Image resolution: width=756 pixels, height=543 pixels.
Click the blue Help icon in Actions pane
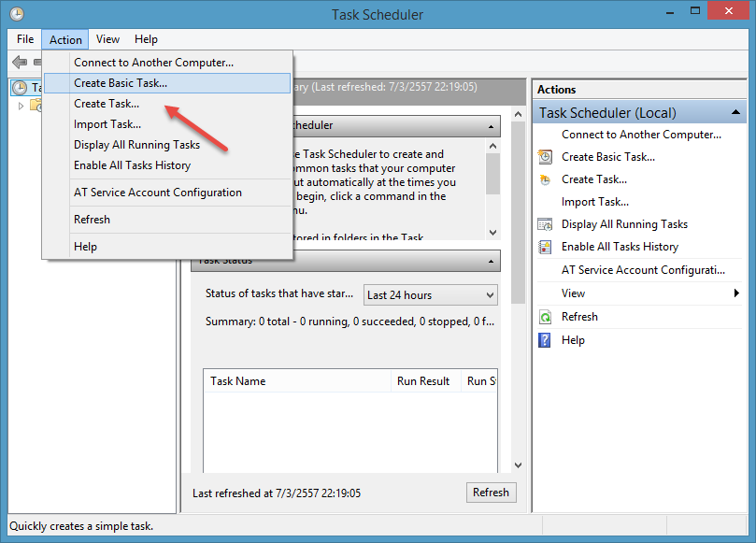pos(546,340)
